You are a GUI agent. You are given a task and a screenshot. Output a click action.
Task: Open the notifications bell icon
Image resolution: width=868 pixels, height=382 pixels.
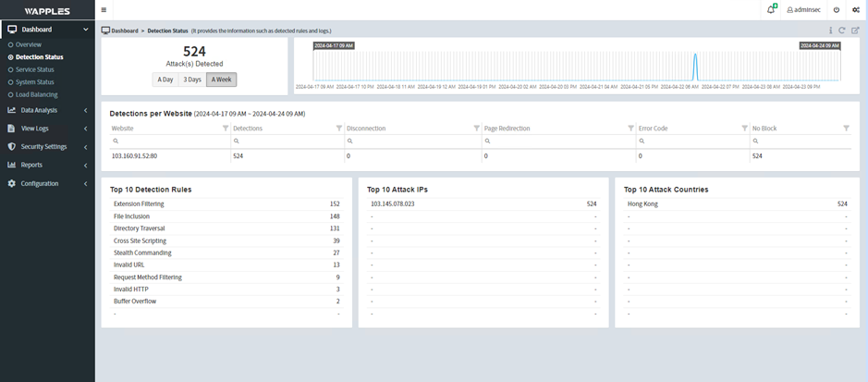771,10
